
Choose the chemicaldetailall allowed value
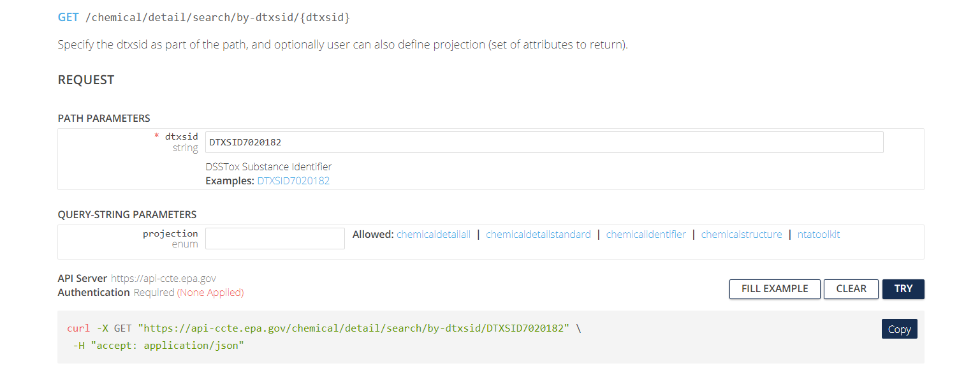[434, 235]
